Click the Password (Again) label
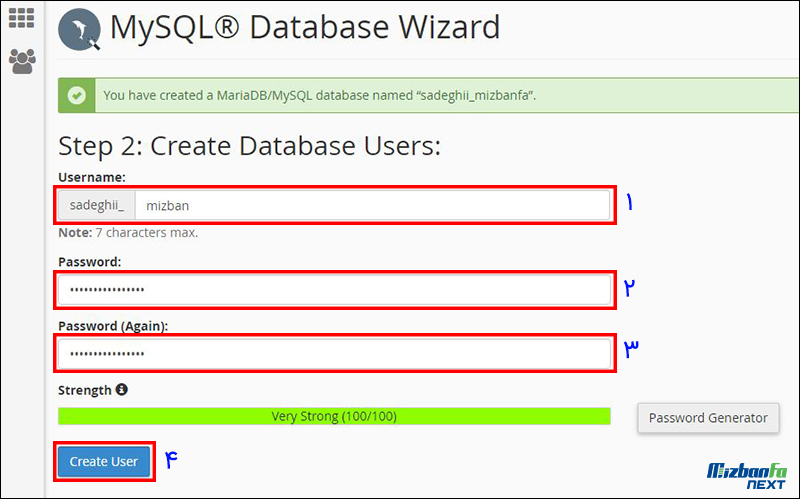This screenshot has height=499, width=800. coord(112,326)
